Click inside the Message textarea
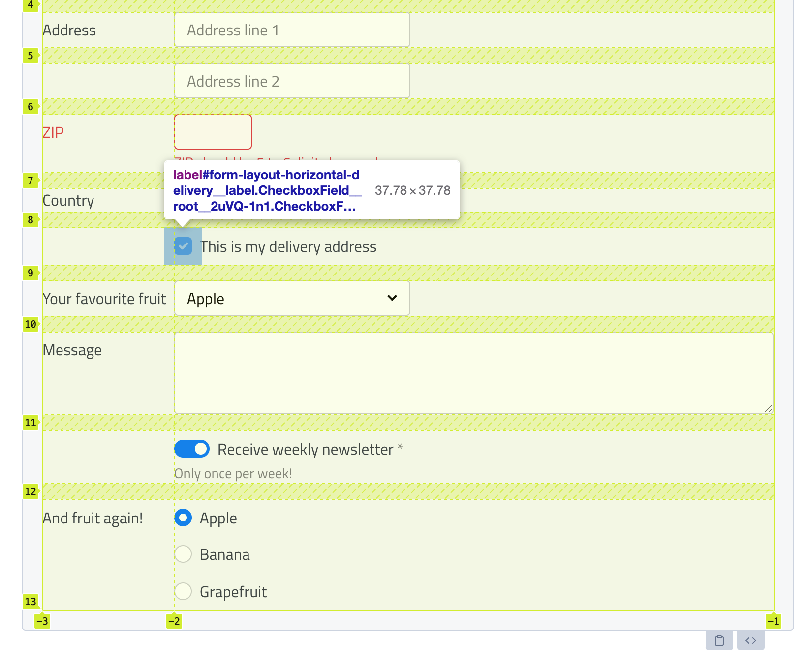Image resolution: width=807 pixels, height=672 pixels. click(x=474, y=373)
